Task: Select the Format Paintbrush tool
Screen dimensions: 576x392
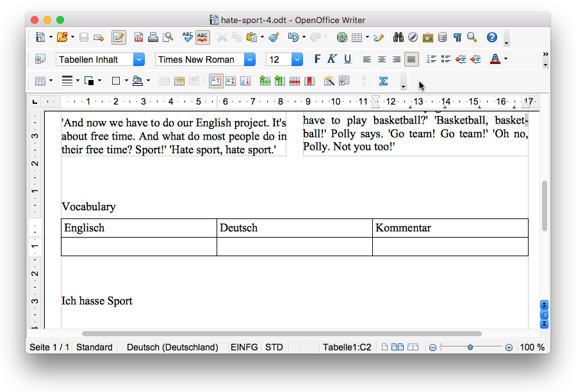Action: click(274, 37)
